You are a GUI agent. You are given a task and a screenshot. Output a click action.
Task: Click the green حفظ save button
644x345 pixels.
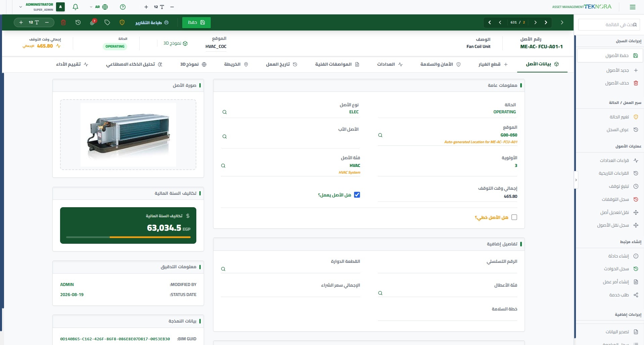(196, 22)
